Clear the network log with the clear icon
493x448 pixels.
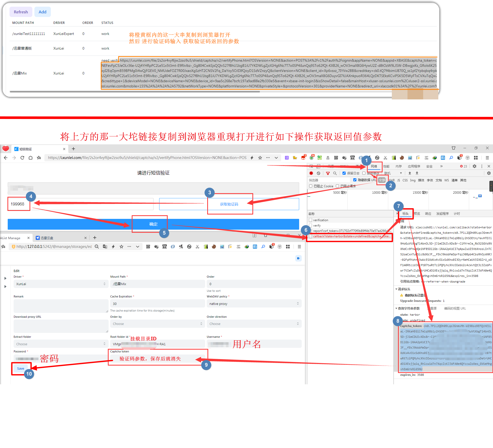coord(318,173)
